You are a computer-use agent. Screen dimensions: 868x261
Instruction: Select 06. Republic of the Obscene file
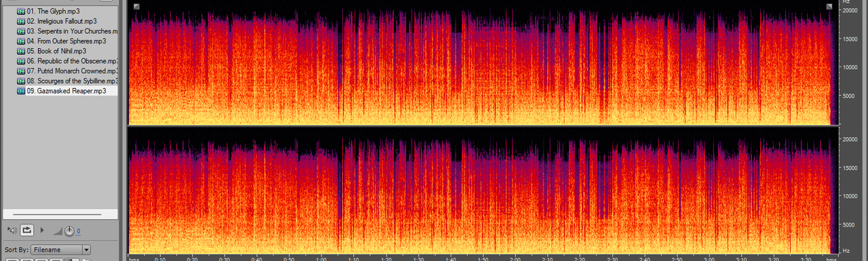(67, 61)
